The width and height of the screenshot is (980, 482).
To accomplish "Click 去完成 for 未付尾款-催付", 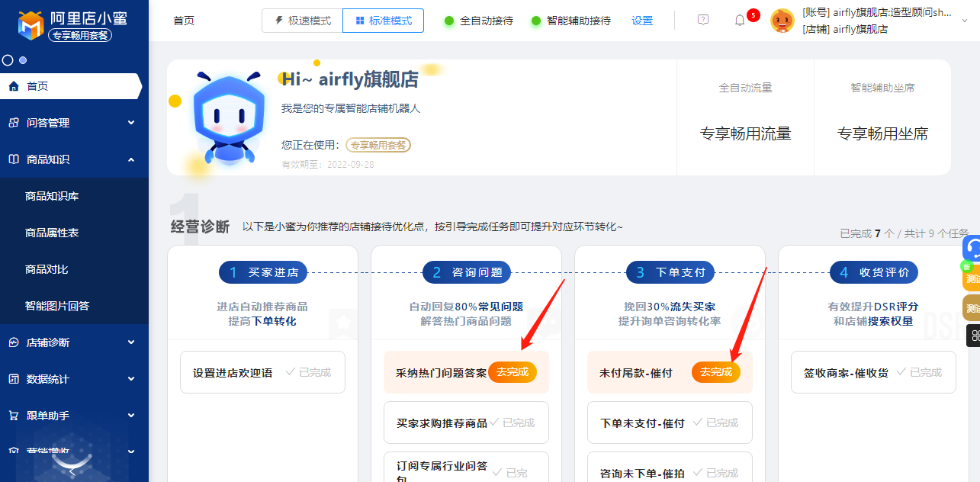I will [x=716, y=372].
